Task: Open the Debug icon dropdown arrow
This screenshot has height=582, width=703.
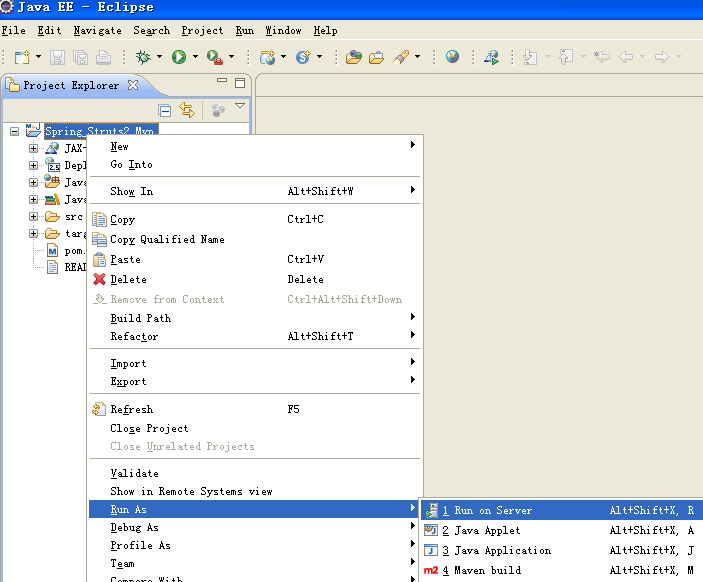Action: pyautogui.click(x=159, y=57)
